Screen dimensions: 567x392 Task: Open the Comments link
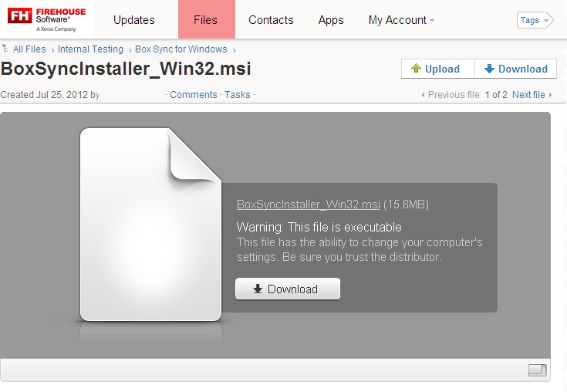(194, 95)
